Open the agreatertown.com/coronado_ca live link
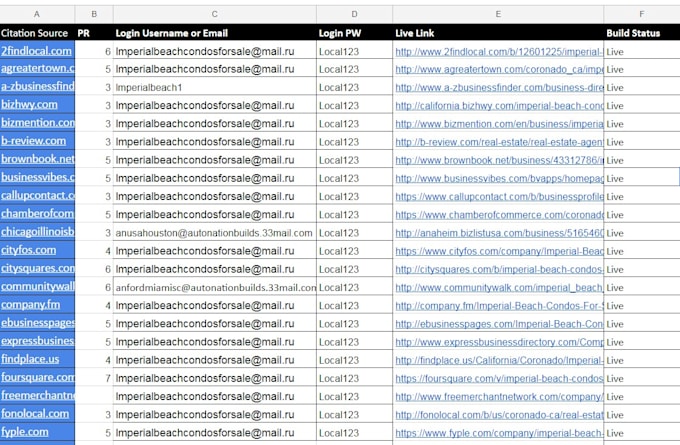The width and height of the screenshot is (680, 445). (499, 69)
